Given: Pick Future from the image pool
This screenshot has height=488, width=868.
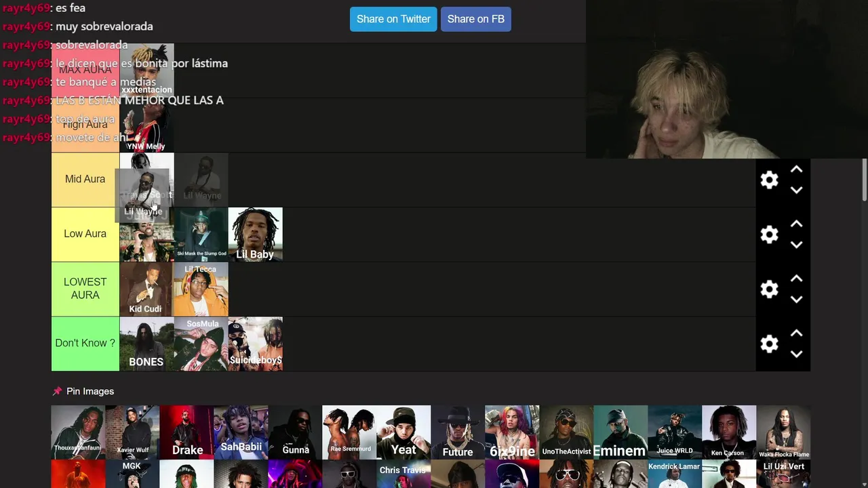Looking at the screenshot, I should coord(458,432).
